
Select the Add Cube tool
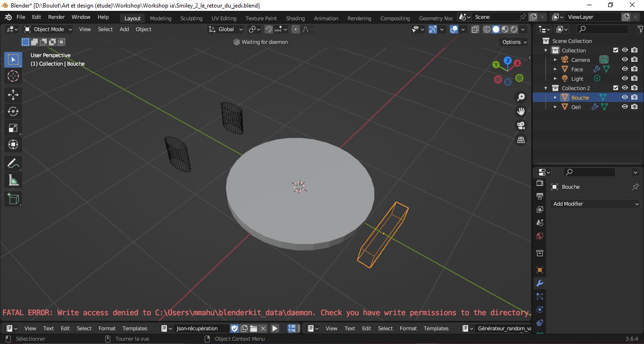point(13,199)
